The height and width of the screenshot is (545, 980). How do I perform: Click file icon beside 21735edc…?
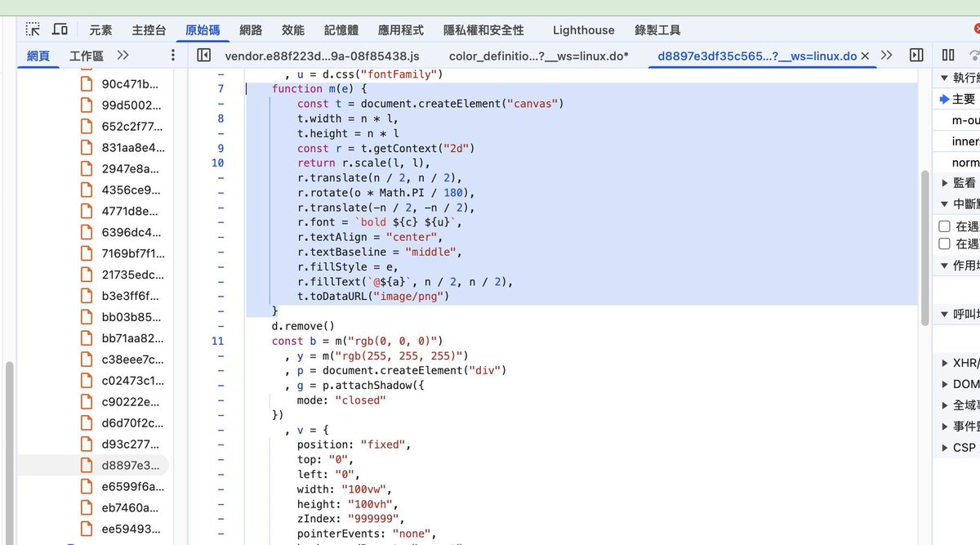[87, 275]
